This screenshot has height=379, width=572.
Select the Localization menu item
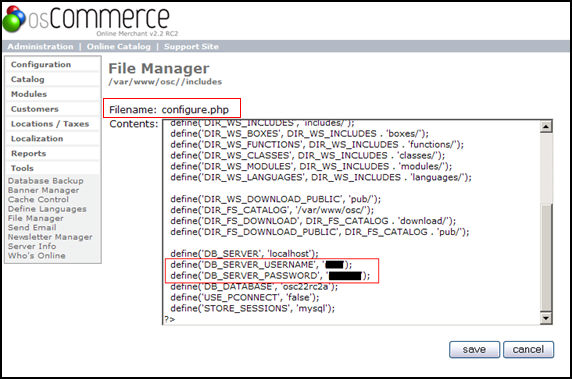tap(37, 139)
